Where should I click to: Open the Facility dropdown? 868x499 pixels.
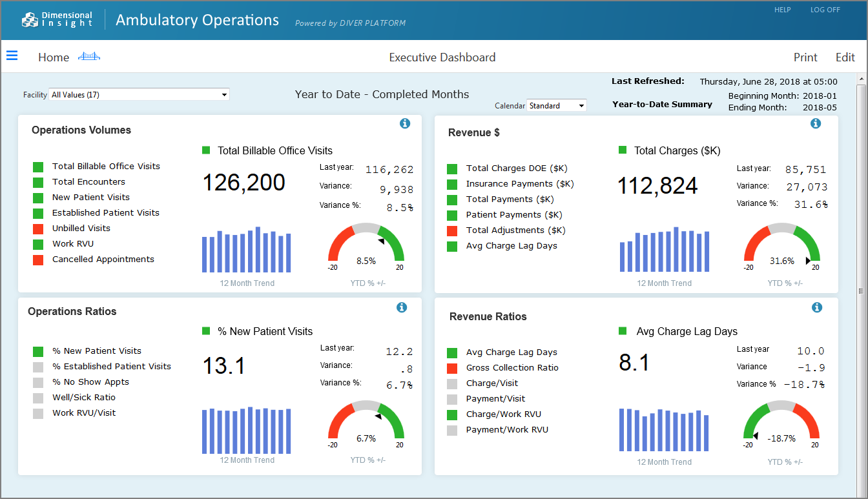click(225, 94)
